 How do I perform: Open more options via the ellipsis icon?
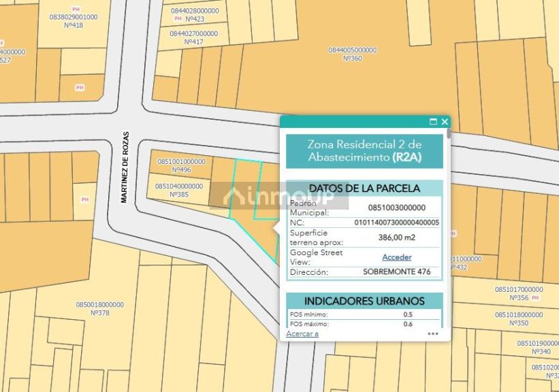(x=434, y=334)
